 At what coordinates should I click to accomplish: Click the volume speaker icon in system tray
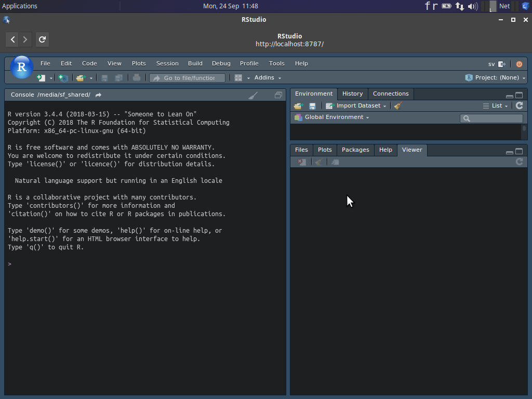pyautogui.click(x=473, y=6)
